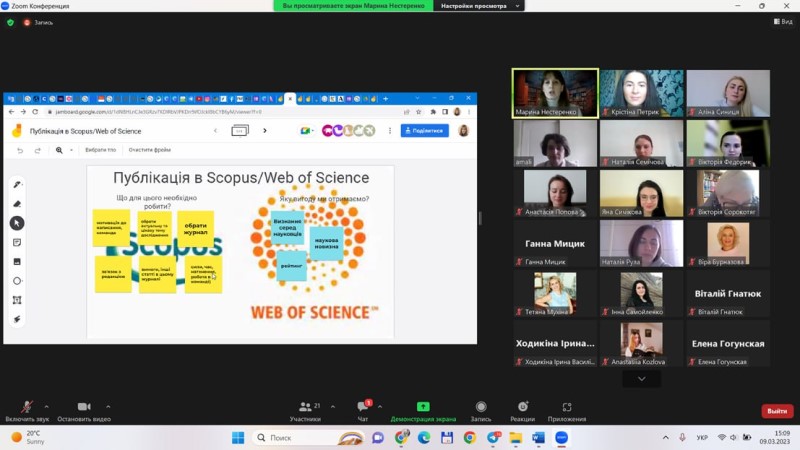Toggle Остановить видео camera button
This screenshot has height=450, width=800.
(84, 411)
